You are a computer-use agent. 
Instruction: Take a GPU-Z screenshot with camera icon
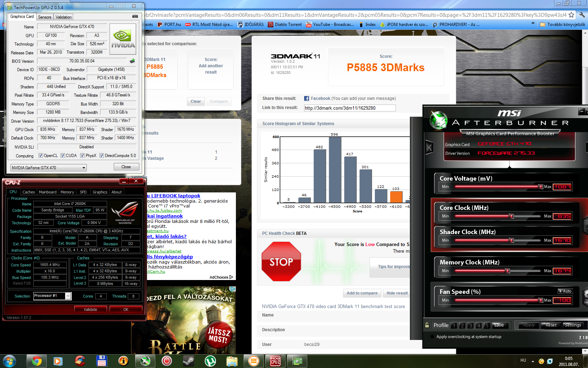pyautogui.click(x=135, y=16)
